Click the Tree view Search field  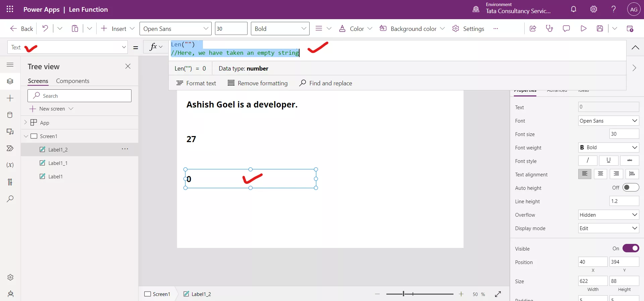(79, 96)
